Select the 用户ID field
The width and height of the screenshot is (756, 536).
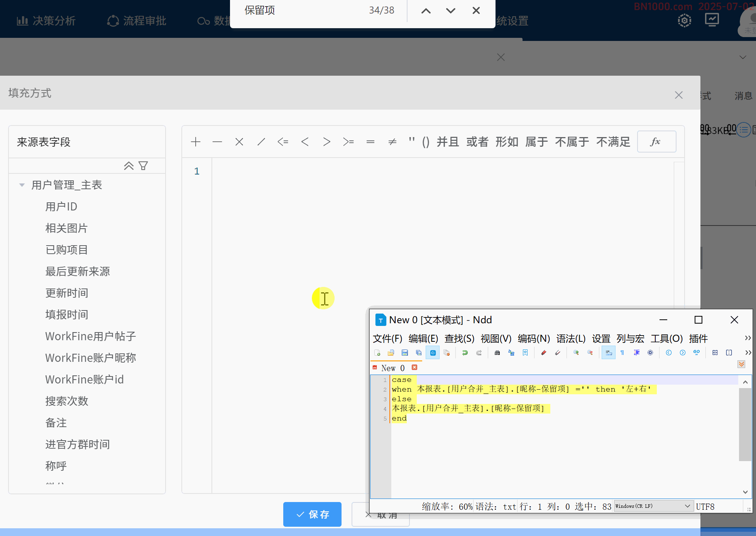[61, 207]
